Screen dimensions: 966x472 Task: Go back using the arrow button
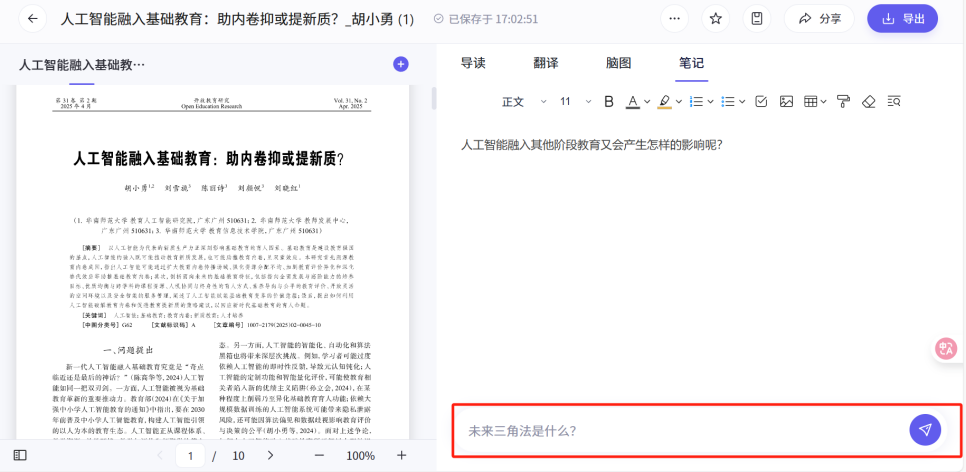[x=33, y=19]
